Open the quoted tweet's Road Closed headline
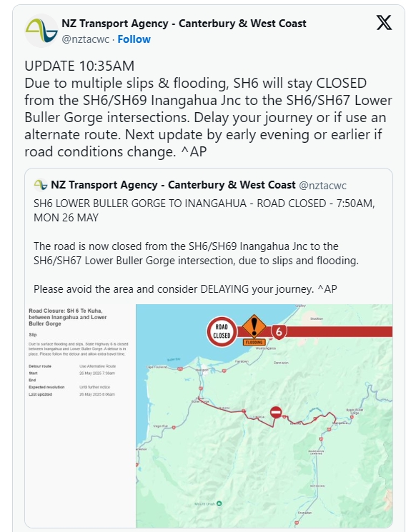This screenshot has height=532, width=416. [204, 211]
